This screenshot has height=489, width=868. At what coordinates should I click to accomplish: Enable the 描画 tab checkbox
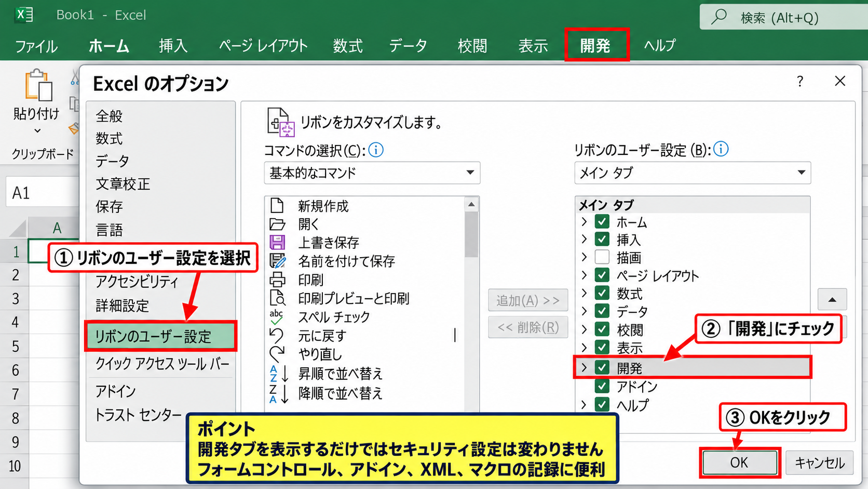(602, 257)
